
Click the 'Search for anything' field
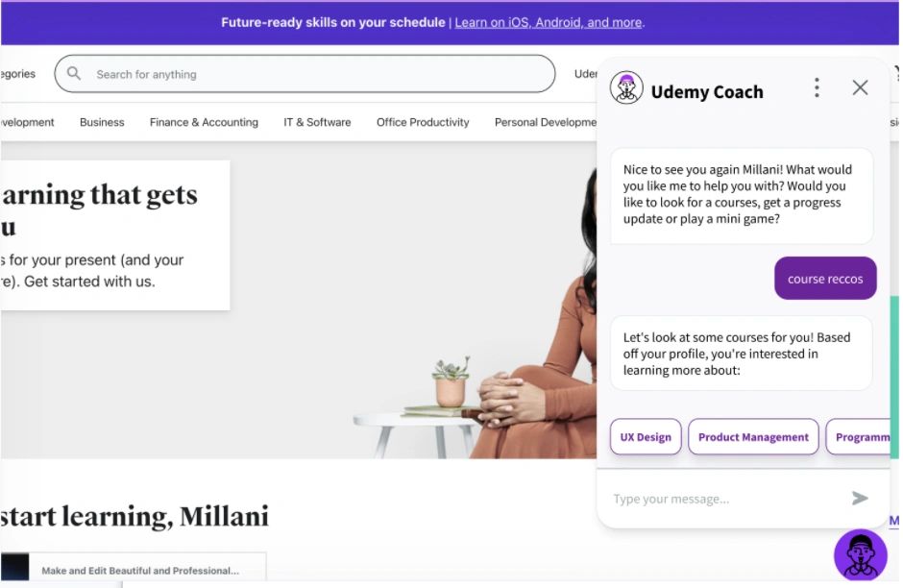point(305,74)
